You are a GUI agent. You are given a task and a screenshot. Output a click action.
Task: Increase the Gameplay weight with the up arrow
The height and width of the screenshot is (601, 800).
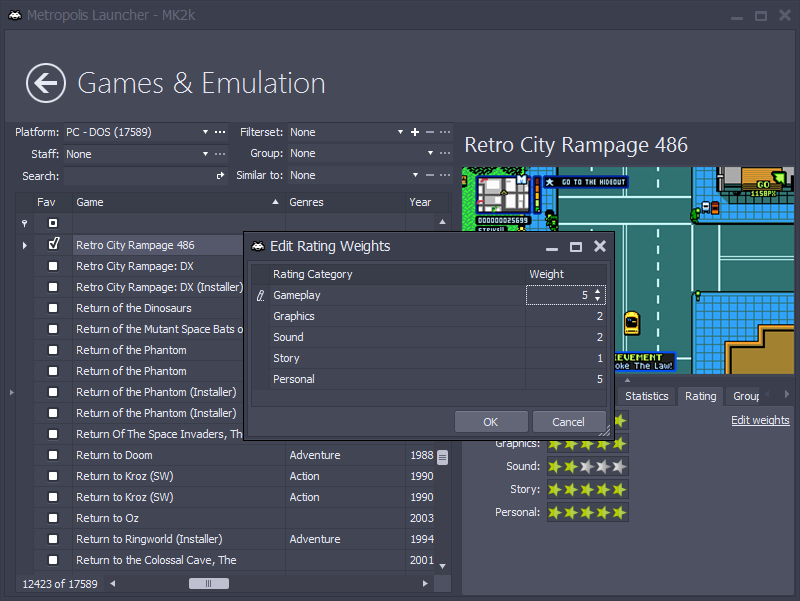pyautogui.click(x=597, y=292)
